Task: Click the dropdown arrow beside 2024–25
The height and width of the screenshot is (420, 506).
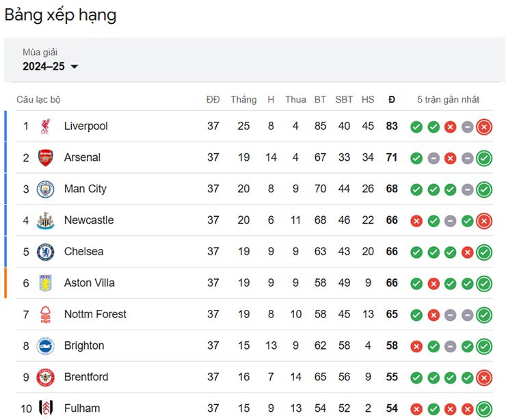Action: [75, 67]
